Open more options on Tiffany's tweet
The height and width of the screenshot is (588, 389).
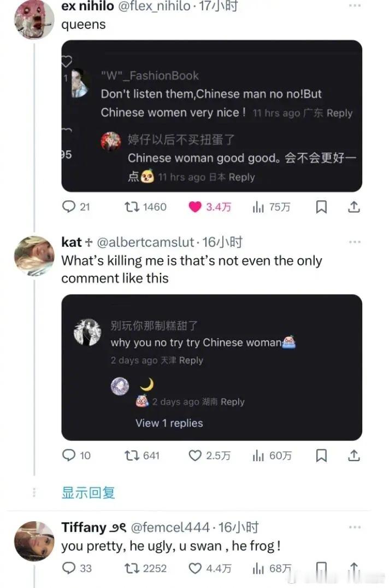(x=355, y=527)
